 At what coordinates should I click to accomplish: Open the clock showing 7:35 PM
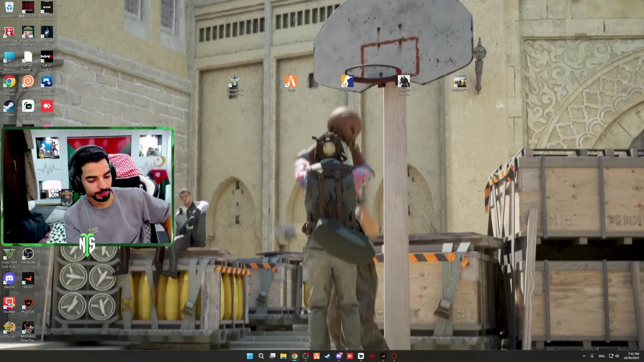(631, 356)
